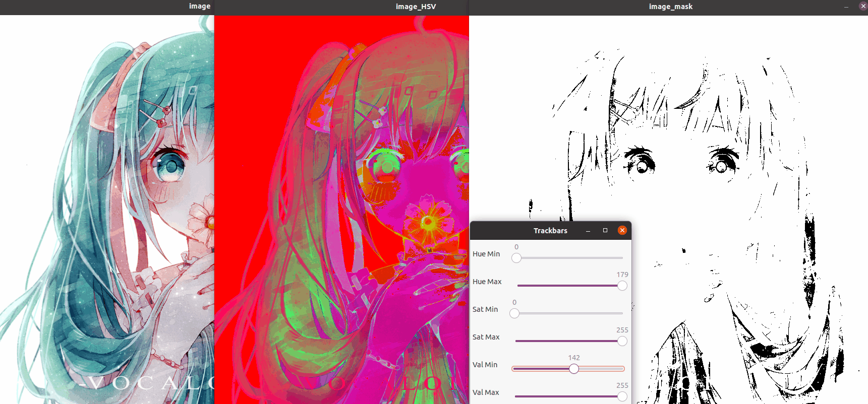The width and height of the screenshot is (868, 404).
Task: Click the Val Min slider handle at 142
Action: point(574,369)
